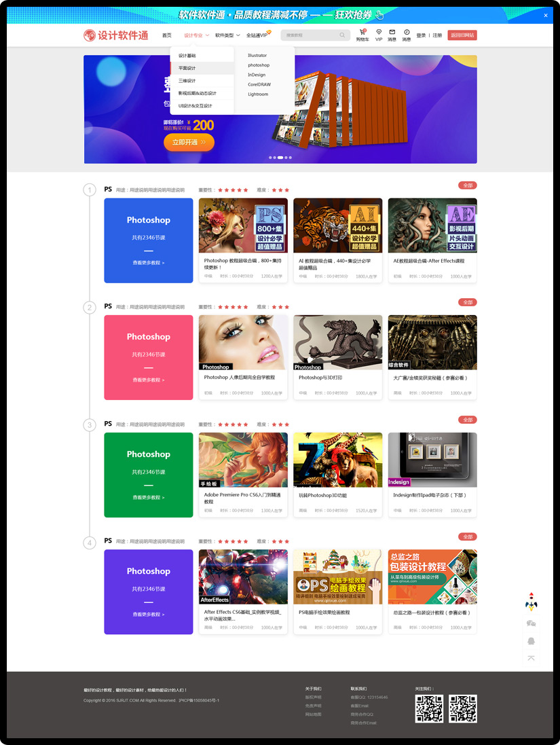The image size is (560, 745).
Task: Select the active carousel indicator dot
Action: tap(280, 158)
